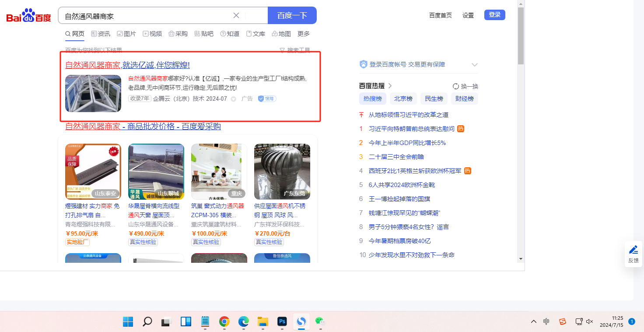The width and height of the screenshot is (644, 332).
Task: Select the 网页 search tab
Action: 75,34
